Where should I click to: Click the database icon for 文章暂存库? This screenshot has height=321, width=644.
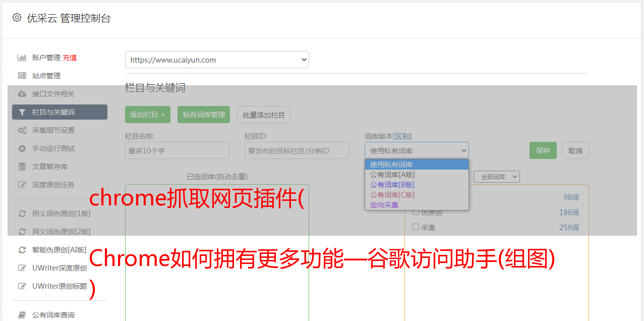[22, 167]
